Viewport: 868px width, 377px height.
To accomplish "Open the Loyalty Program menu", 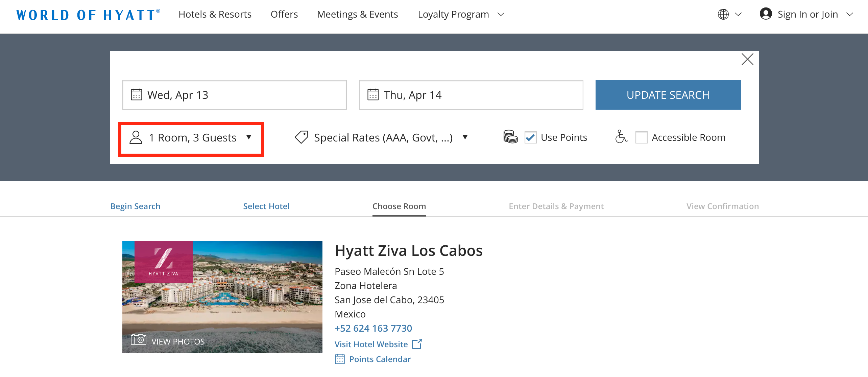I will tap(453, 14).
